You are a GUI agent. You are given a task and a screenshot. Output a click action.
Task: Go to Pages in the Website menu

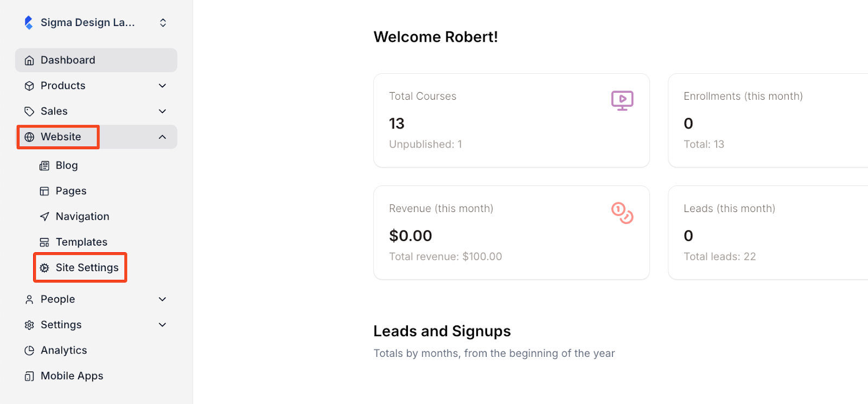click(x=71, y=191)
